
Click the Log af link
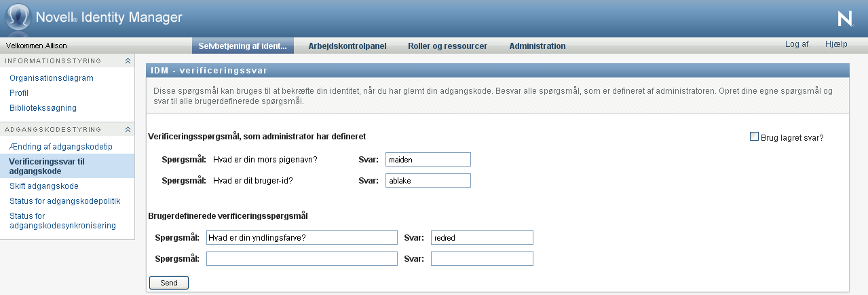pos(796,44)
